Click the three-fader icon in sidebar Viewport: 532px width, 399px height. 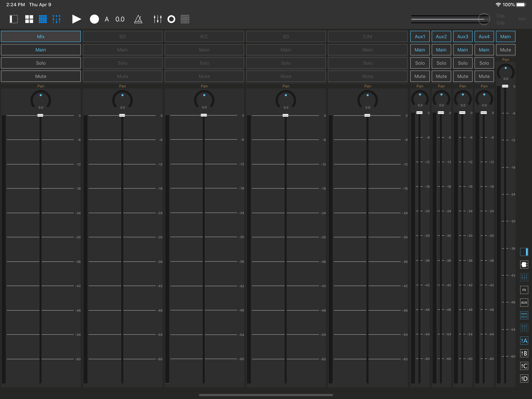tap(524, 328)
